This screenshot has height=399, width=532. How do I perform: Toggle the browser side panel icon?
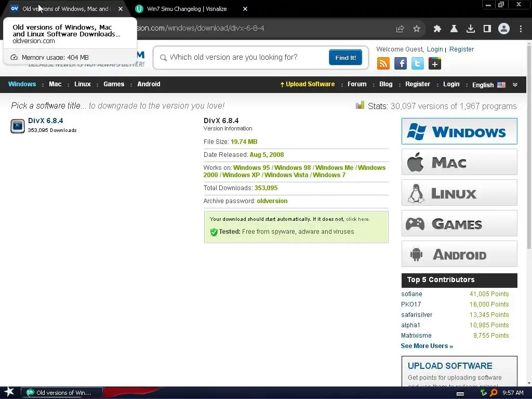(x=487, y=29)
